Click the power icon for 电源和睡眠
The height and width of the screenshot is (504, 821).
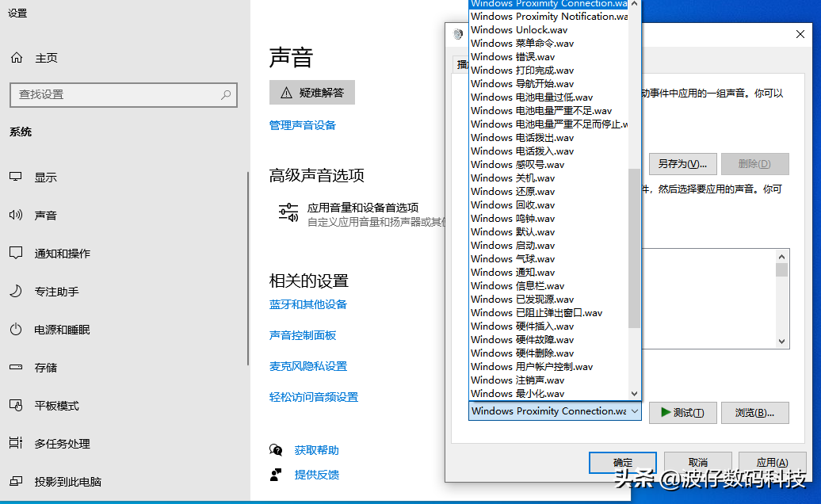(16, 329)
